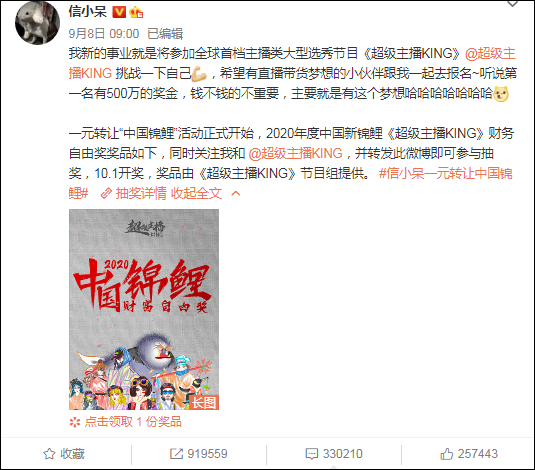
Task: Open the 中国锦鲤 poster image
Action: tap(144, 309)
